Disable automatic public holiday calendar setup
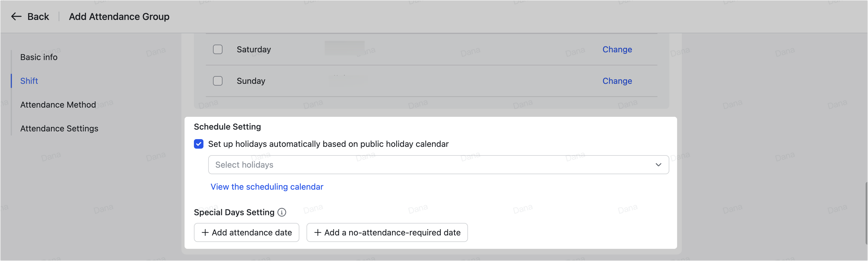This screenshot has width=868, height=261. point(198,144)
